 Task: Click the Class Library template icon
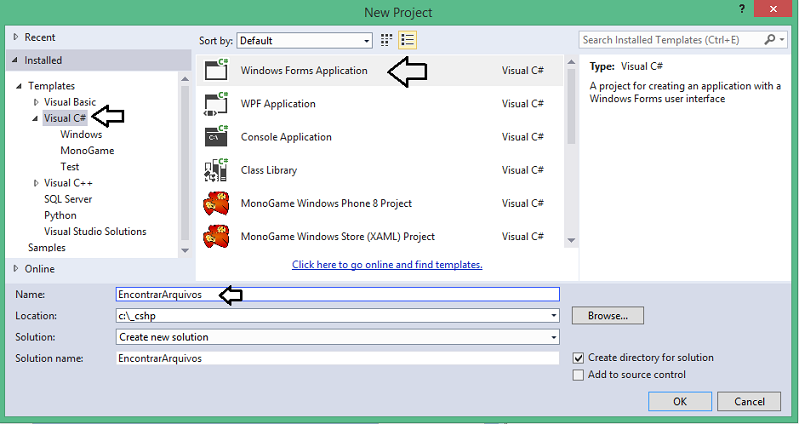216,170
